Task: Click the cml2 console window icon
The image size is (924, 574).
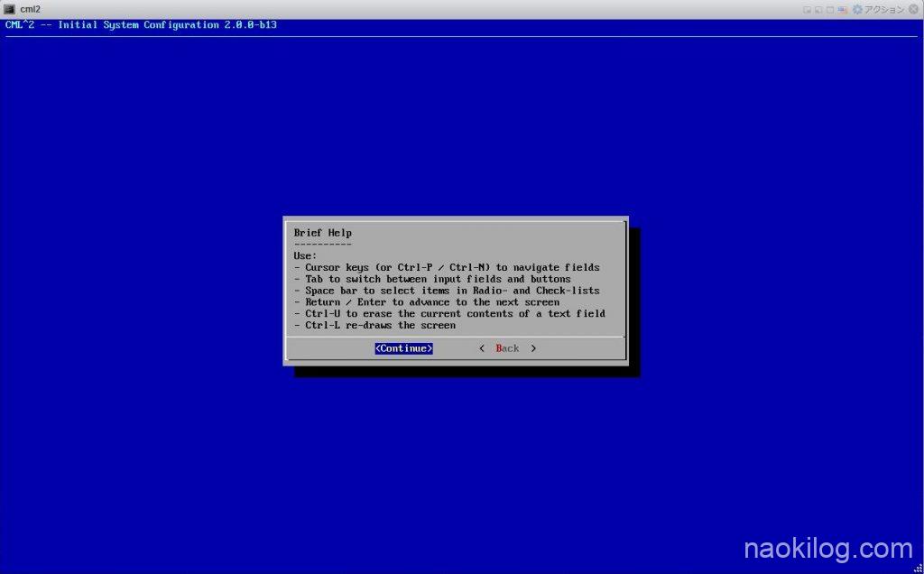Action: (9, 9)
